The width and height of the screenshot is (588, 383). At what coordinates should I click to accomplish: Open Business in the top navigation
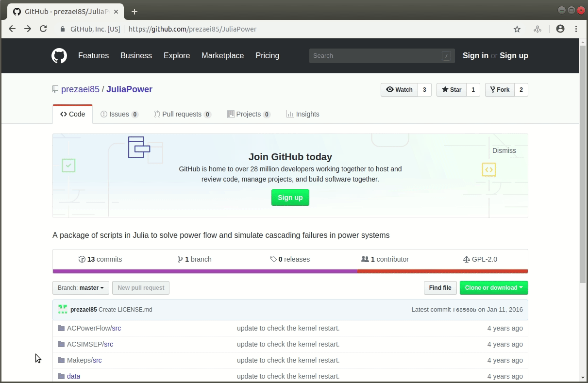pos(136,56)
